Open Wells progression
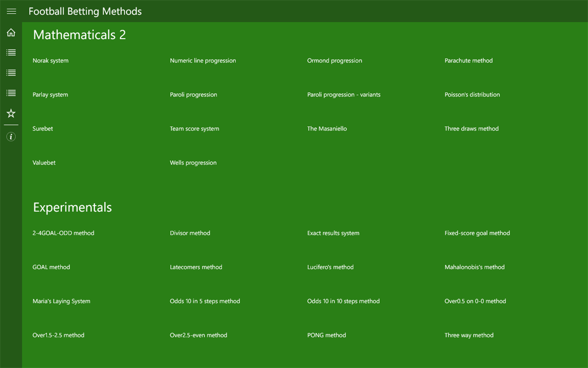This screenshot has height=368, width=588. [193, 163]
